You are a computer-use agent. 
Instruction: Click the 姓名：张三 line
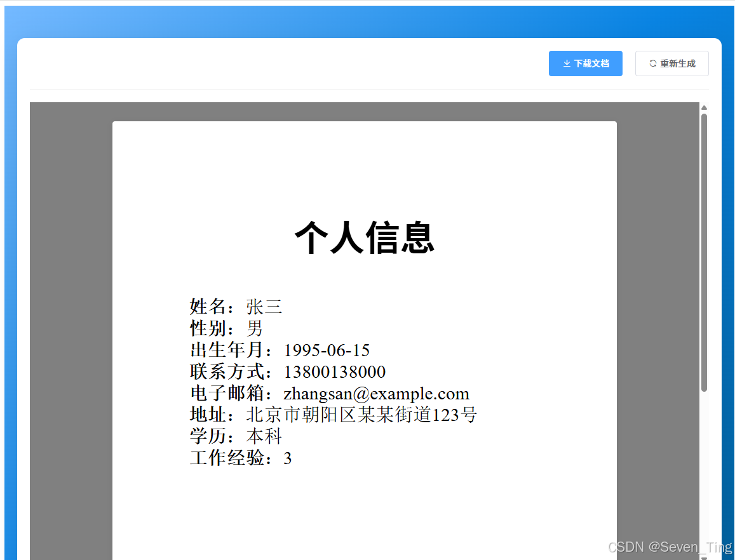tap(236, 307)
